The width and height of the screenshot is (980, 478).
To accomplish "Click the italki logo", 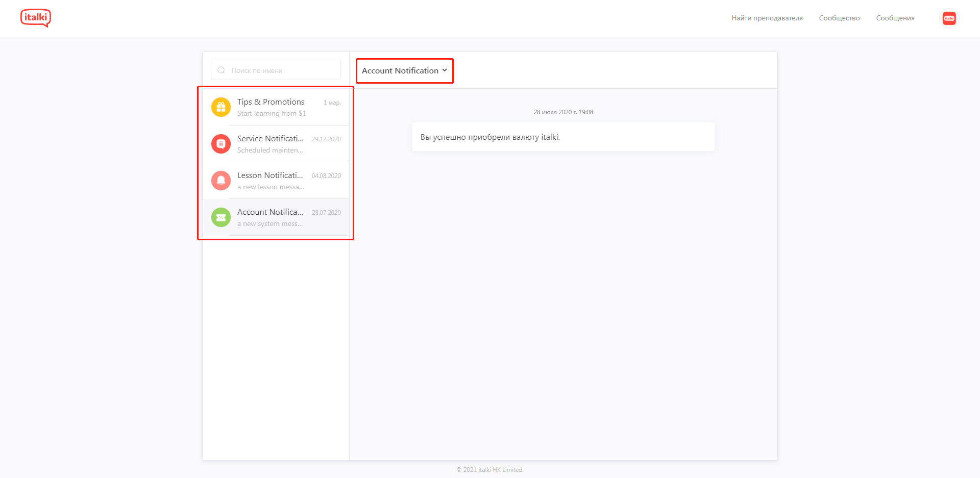I will tap(36, 18).
